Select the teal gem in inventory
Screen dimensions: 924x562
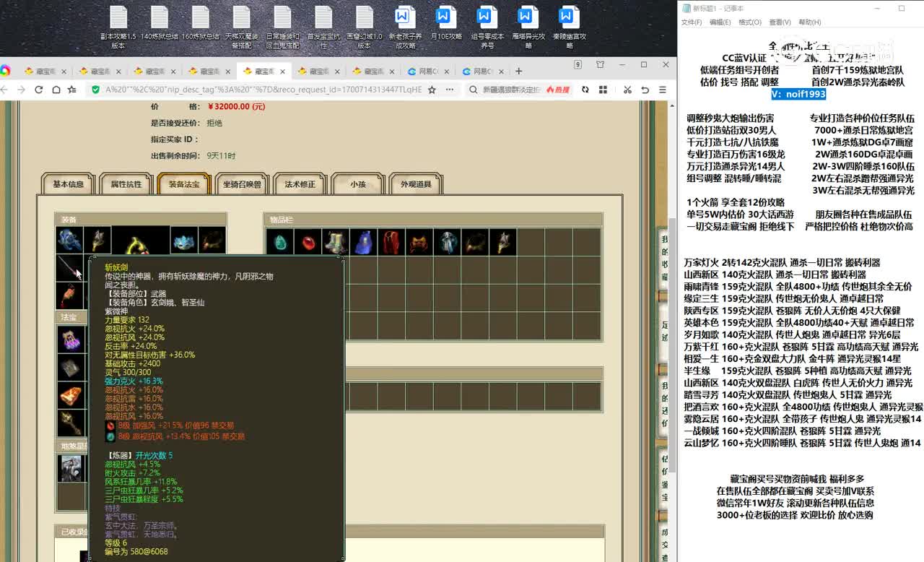coord(280,242)
